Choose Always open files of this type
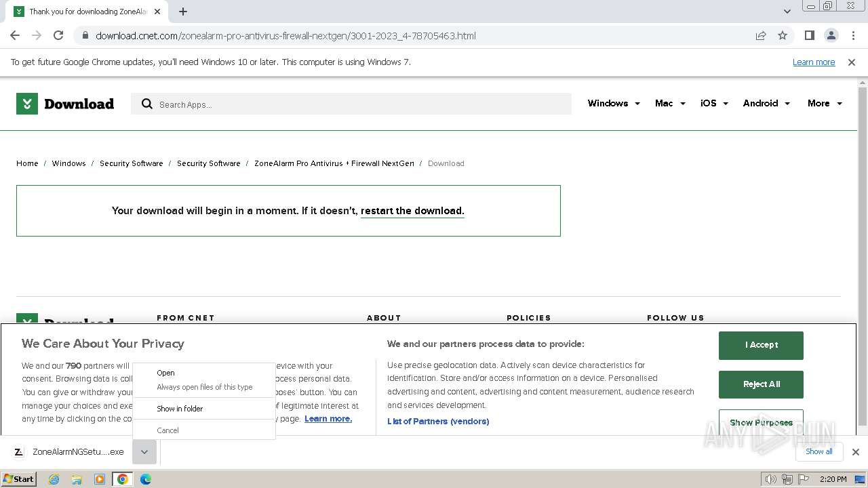 tap(205, 387)
